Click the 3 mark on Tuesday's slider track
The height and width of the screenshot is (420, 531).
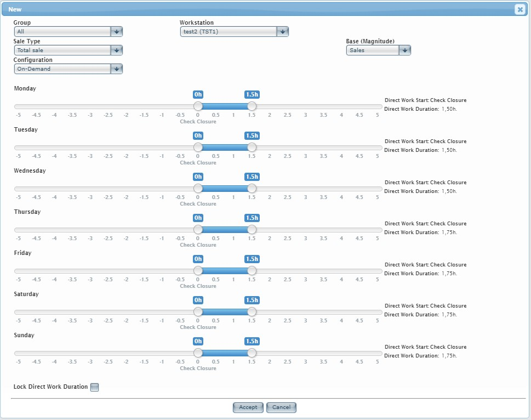[305, 147]
